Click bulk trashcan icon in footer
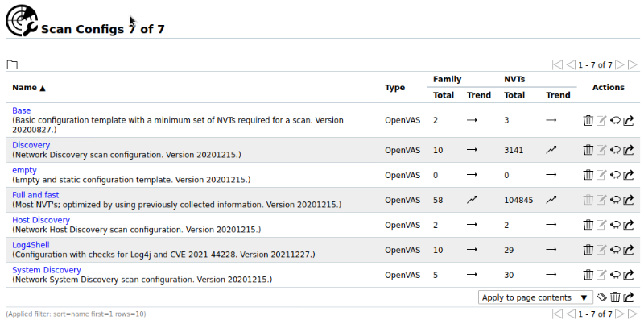644x324 pixels. pyautogui.click(x=615, y=297)
